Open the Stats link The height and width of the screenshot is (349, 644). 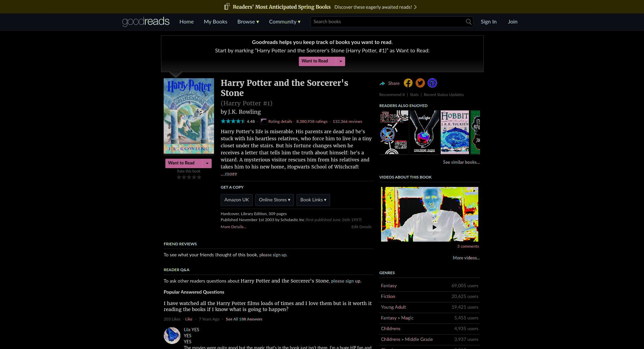tap(414, 95)
